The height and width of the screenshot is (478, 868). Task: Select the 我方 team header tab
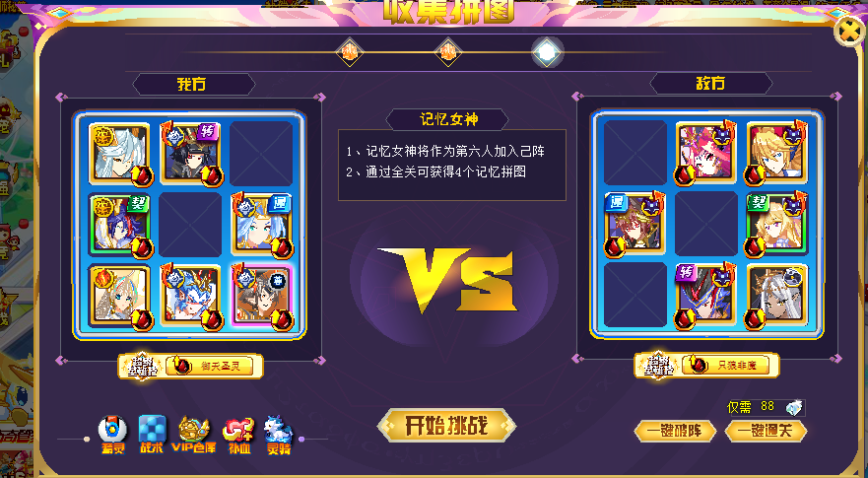194,84
